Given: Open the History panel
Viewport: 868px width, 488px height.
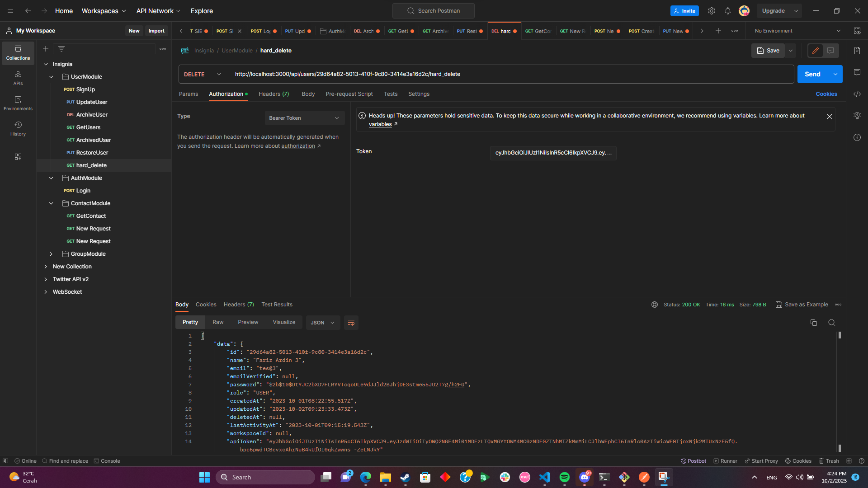Looking at the screenshot, I should pos(18,128).
